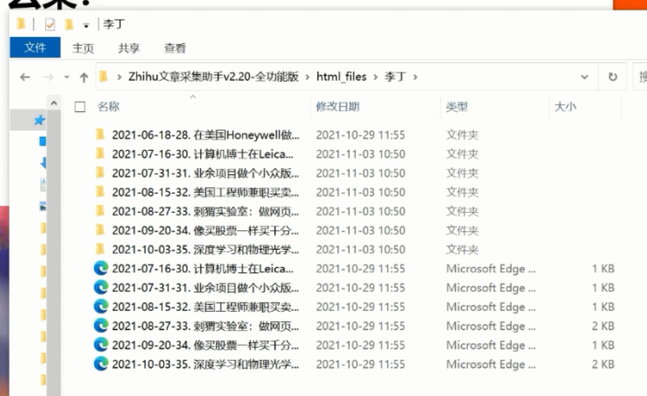
Task: Select Edge file 2021-07-16-30. 计算机博士在Leica
Action: (x=203, y=269)
